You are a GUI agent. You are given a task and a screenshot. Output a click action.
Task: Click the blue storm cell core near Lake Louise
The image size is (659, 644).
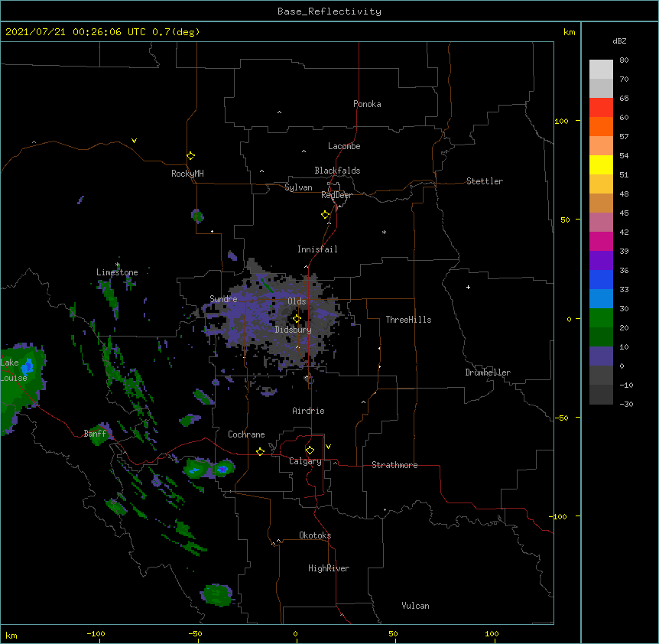pos(28,366)
